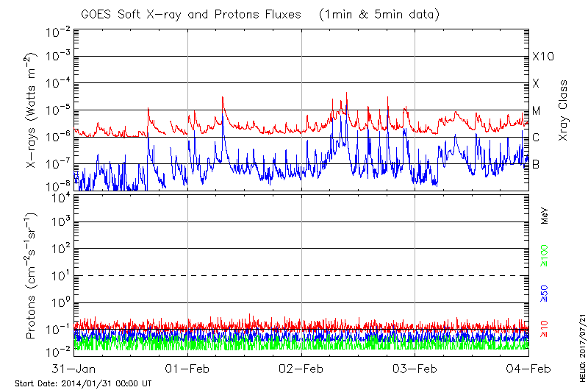The image size is (588, 390).
Task: Select the 01-Feb date label on the x-axis
Action: coord(188,367)
